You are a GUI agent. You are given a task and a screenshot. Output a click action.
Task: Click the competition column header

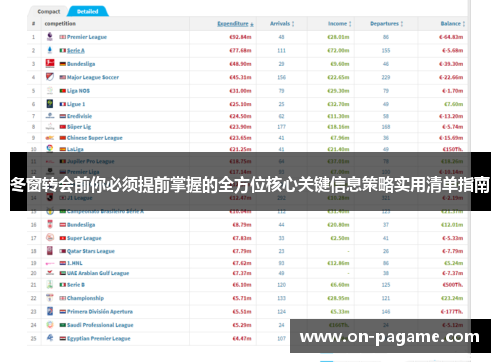(60, 24)
